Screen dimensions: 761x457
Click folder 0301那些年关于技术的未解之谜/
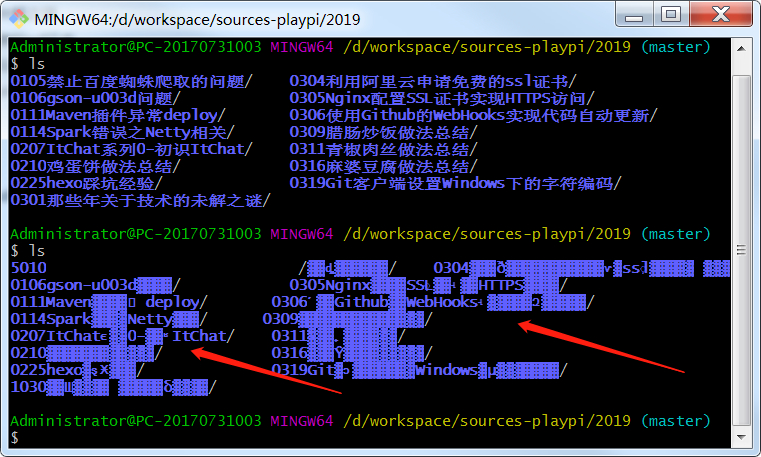click(x=141, y=200)
